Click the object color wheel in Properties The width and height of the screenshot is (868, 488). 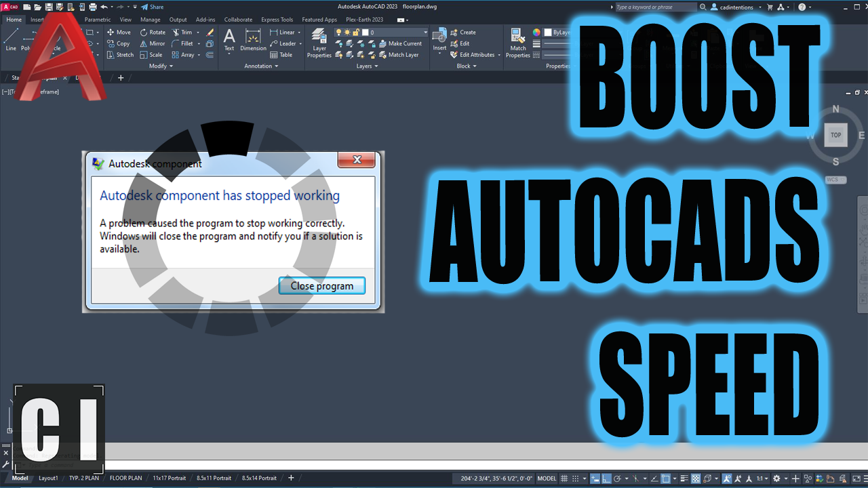point(536,32)
